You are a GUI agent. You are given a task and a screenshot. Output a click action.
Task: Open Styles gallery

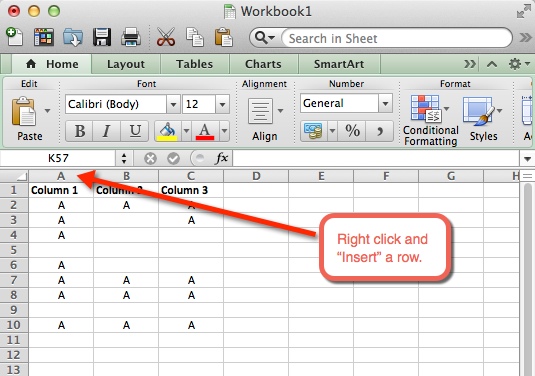(x=483, y=119)
